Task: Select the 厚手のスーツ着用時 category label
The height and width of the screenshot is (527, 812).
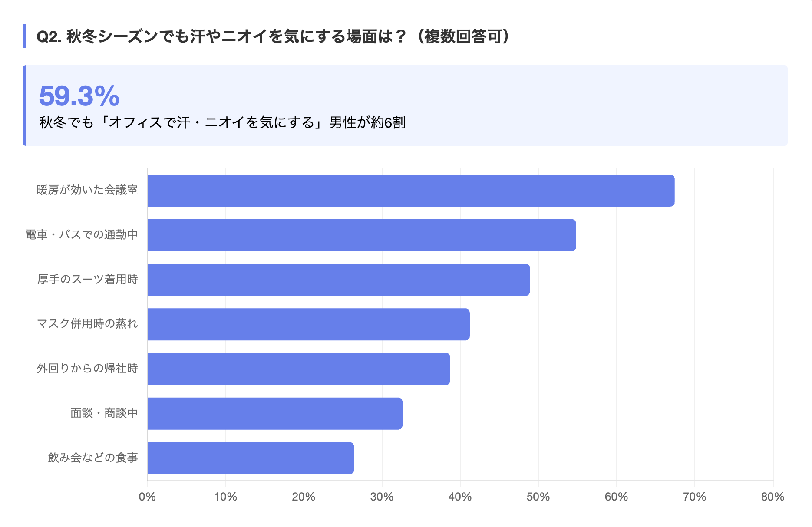Action: click(87, 280)
